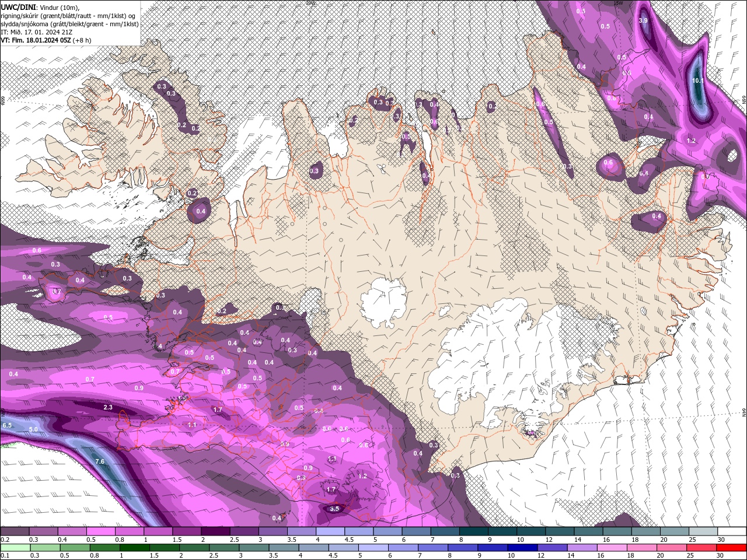The width and height of the screenshot is (747, 560).
Task: Click the '4.5' label in the lower legend row
Action: click(334, 555)
